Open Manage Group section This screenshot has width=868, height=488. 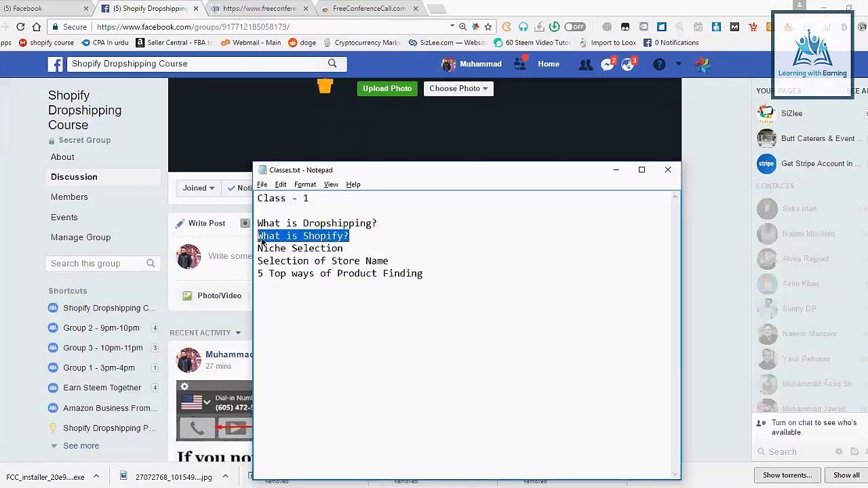[x=81, y=237]
